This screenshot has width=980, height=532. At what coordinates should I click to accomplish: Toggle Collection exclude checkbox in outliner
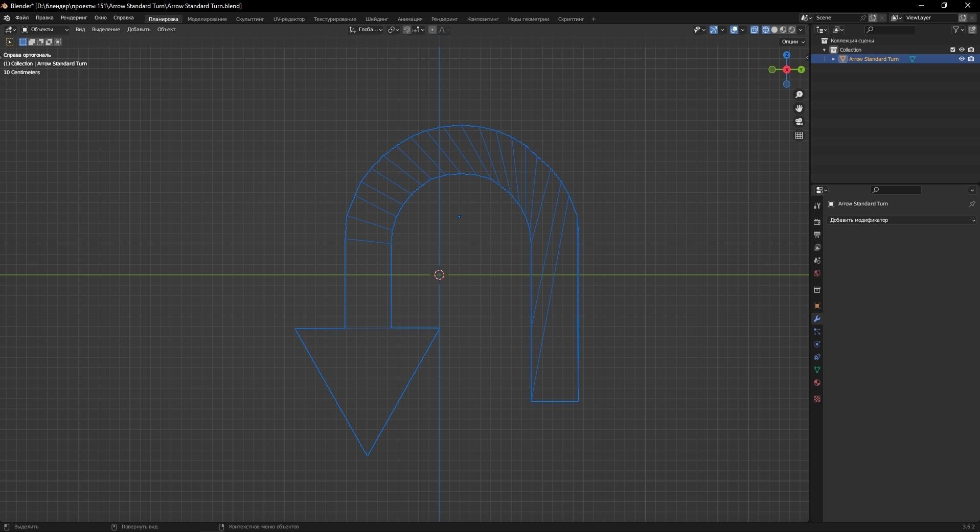pos(952,50)
